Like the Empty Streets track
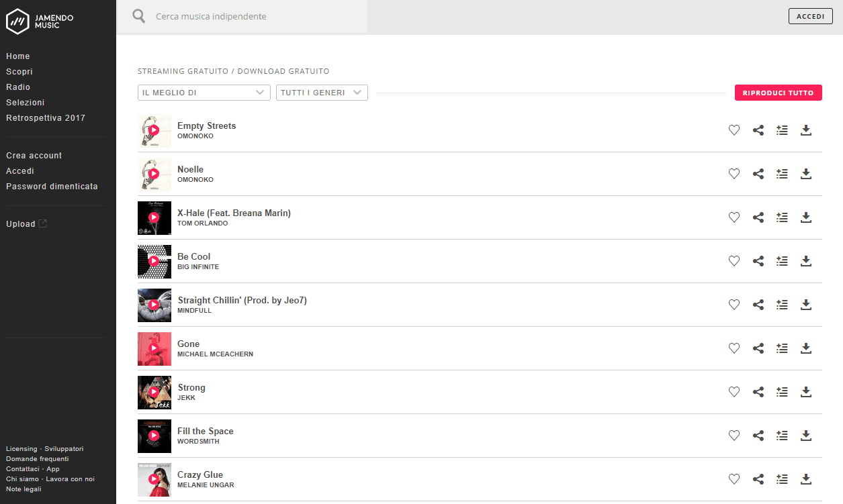Image resolution: width=843 pixels, height=504 pixels. (x=734, y=130)
